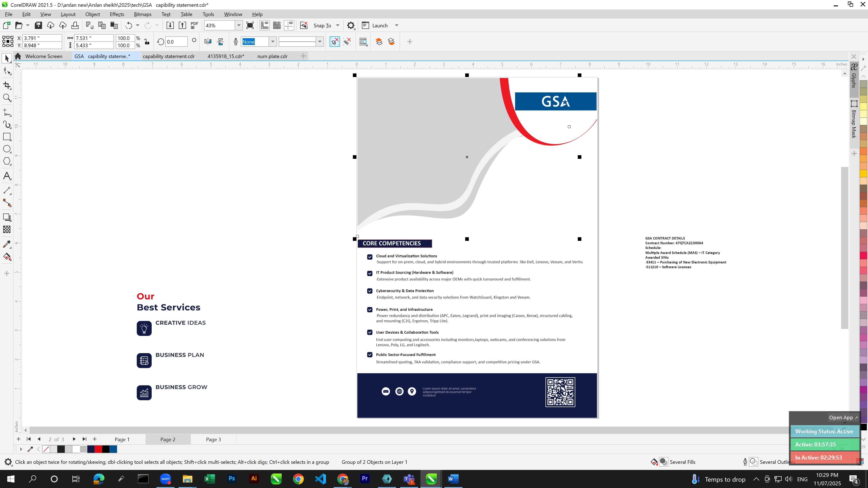Start a new document tab plus
Viewport: 868px width, 488px height.
tap(303, 56)
